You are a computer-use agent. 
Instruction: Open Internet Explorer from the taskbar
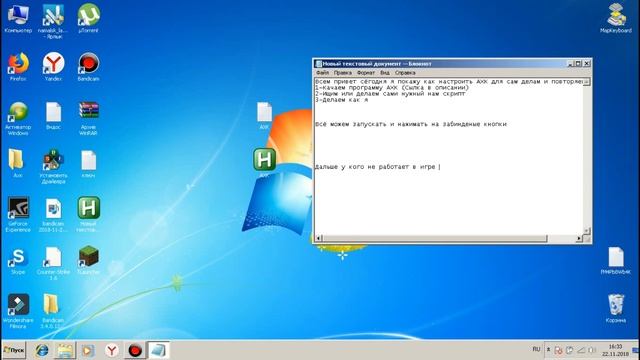42,350
